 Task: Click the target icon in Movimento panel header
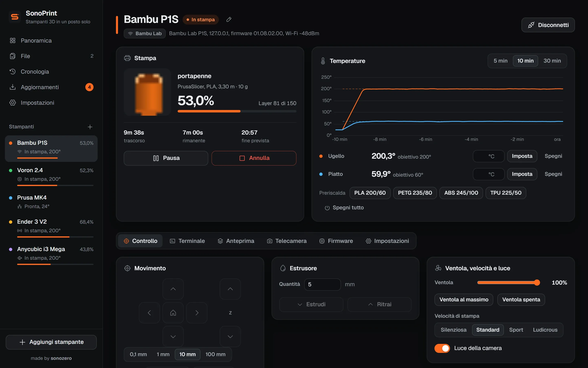tap(127, 268)
